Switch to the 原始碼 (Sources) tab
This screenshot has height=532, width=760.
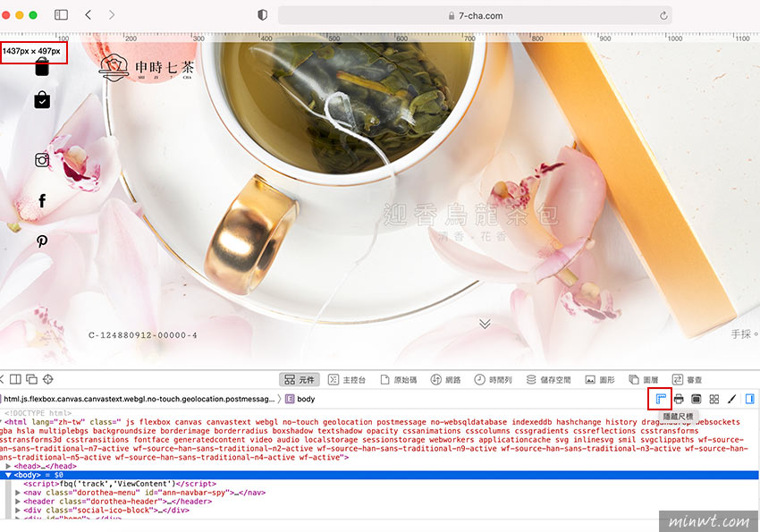(x=399, y=380)
